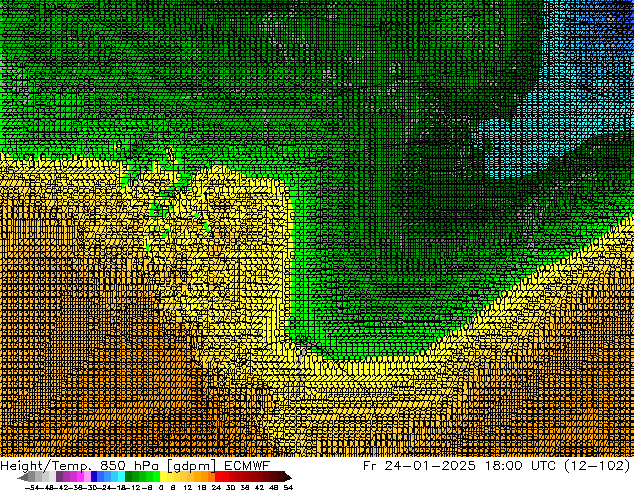Click the '24' value under the color scale

(216, 487)
